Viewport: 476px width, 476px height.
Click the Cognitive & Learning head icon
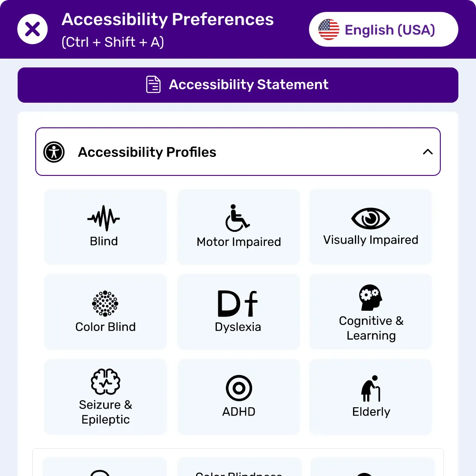370,297
